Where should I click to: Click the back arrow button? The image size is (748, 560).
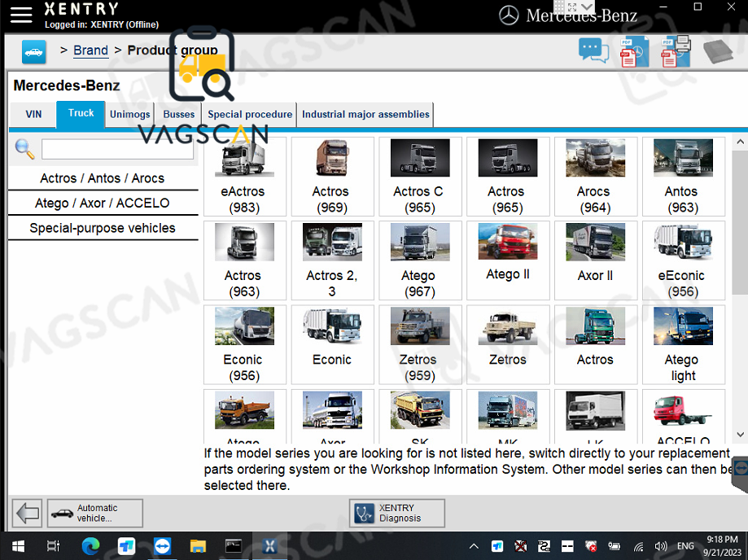(27, 514)
